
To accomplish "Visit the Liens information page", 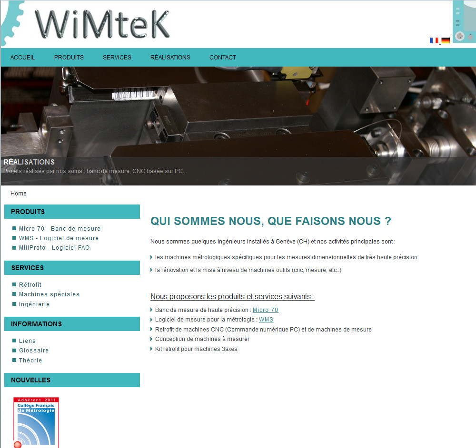I will [27, 341].
